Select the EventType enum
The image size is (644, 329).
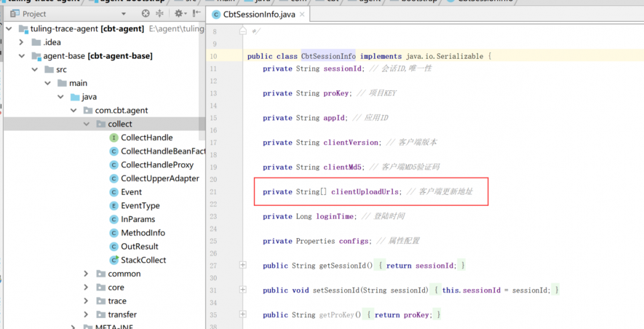(x=140, y=205)
